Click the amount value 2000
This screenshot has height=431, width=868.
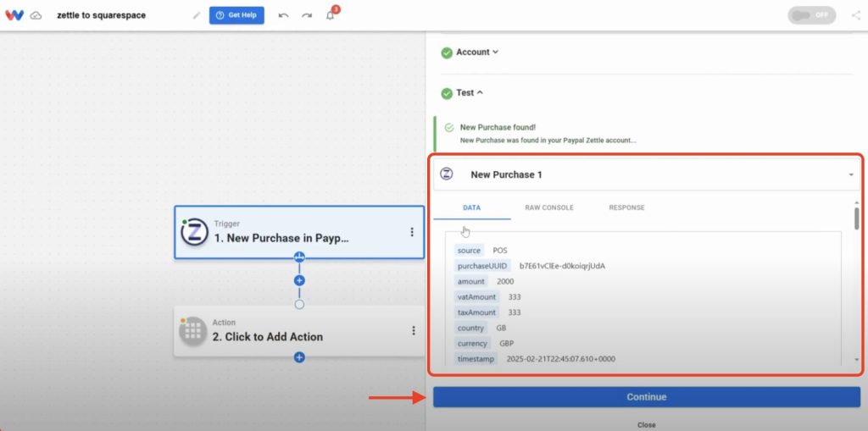505,282
